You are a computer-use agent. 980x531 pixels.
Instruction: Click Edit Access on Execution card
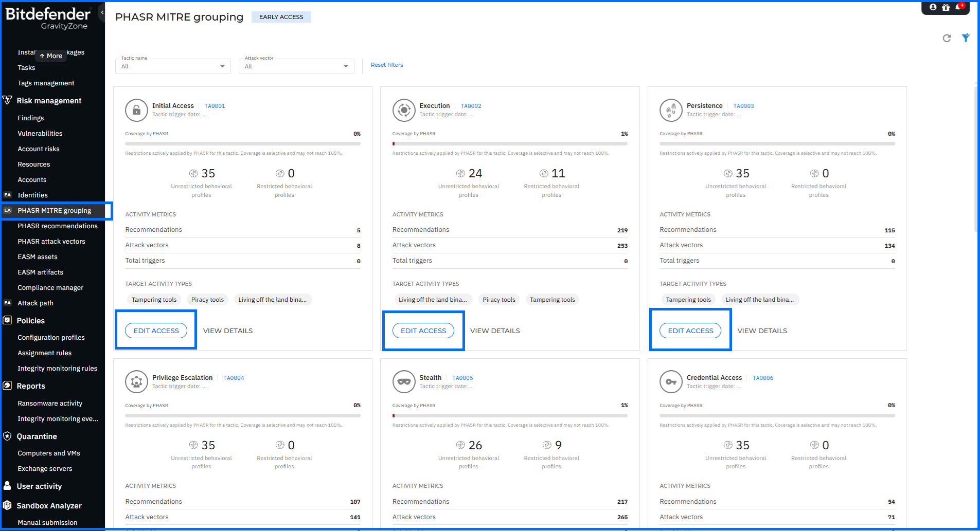coord(423,331)
